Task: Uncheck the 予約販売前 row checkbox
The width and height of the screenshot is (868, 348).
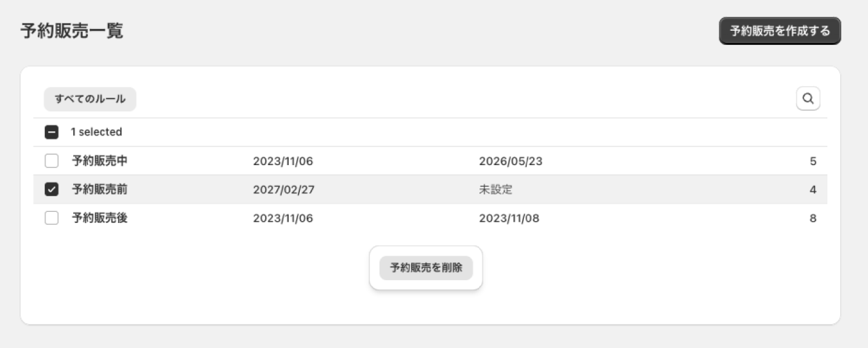Action: [52, 190]
